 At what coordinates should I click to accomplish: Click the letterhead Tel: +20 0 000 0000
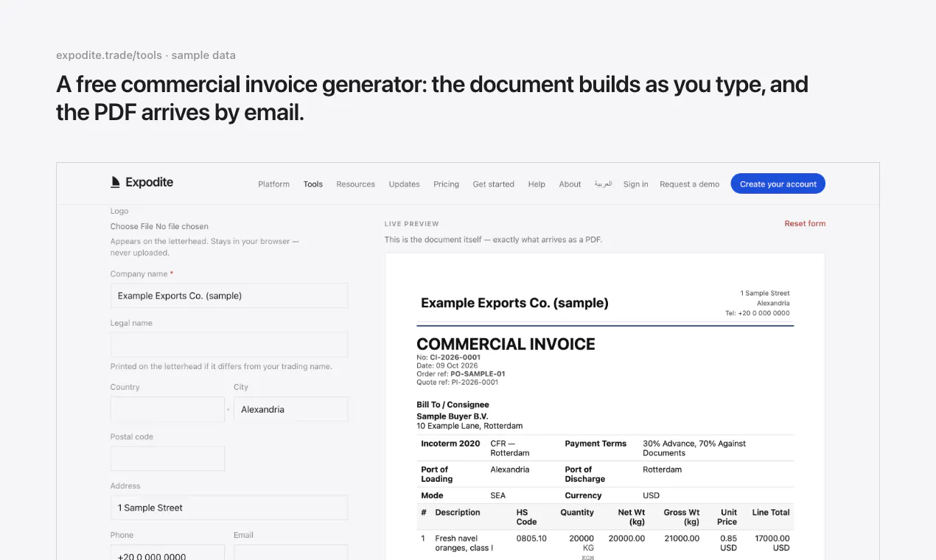[758, 313]
